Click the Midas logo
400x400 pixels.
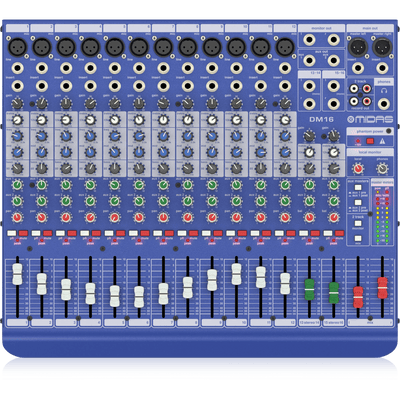coord(370,120)
